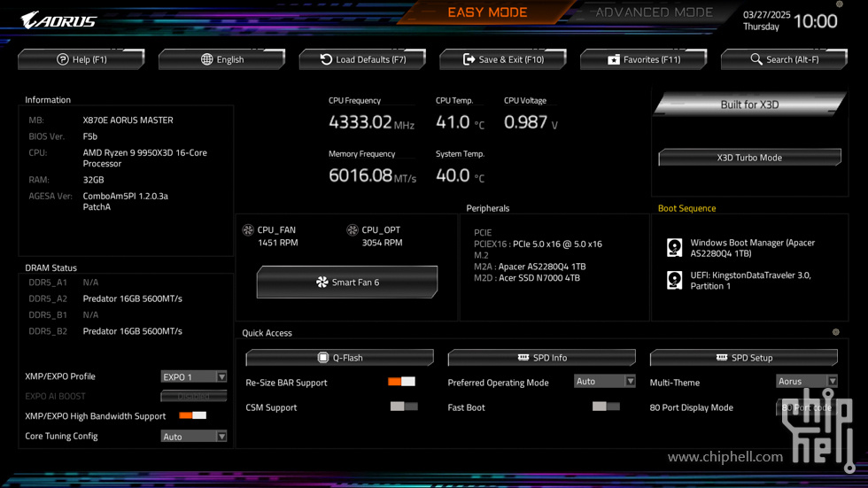The width and height of the screenshot is (868, 488).
Task: Toggle XMP/EXPO High Bandwidth Support
Action: tap(193, 415)
